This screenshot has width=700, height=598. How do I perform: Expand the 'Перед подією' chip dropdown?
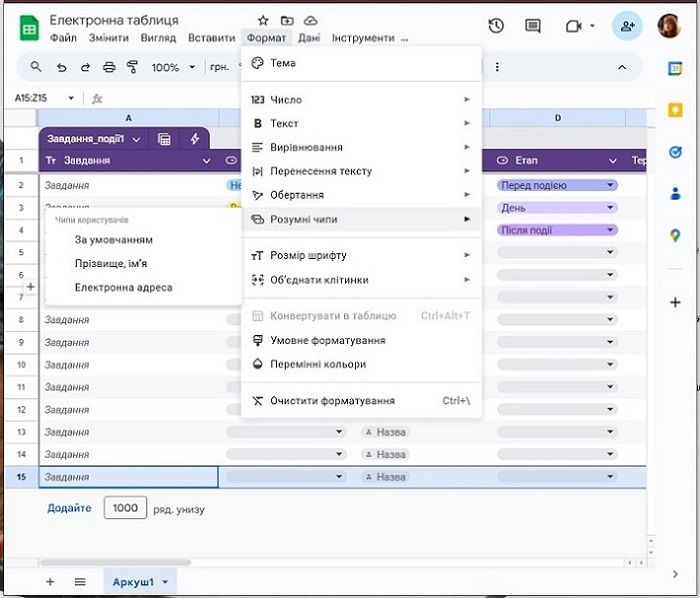610,185
